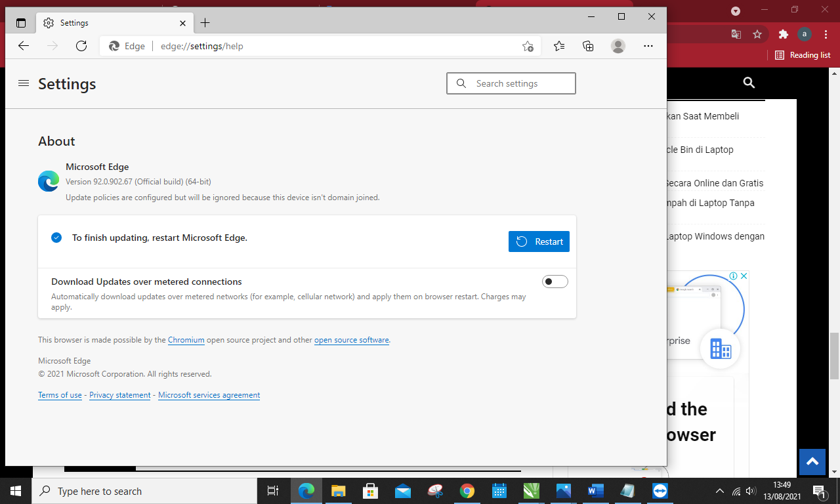
Task: Show hidden system tray icons
Action: (719, 491)
